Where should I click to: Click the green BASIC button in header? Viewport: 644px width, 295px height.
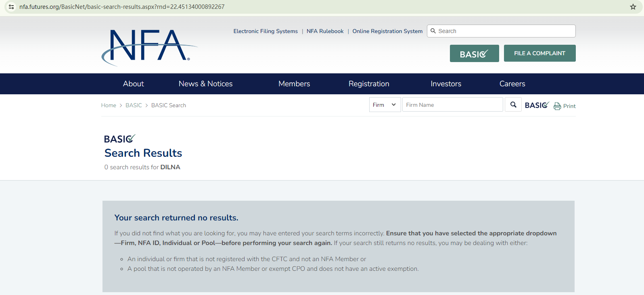[x=475, y=53]
